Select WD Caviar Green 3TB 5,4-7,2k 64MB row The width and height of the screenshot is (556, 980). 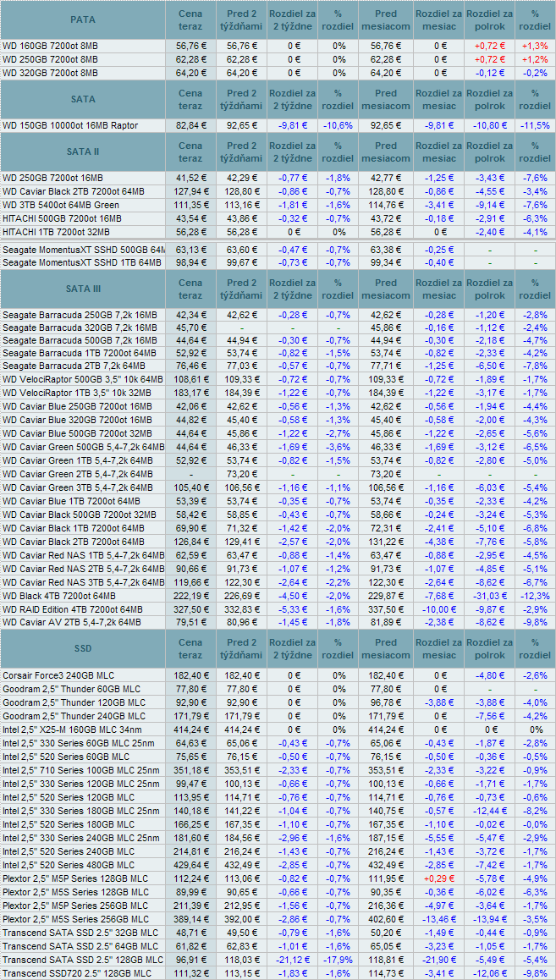(78, 488)
